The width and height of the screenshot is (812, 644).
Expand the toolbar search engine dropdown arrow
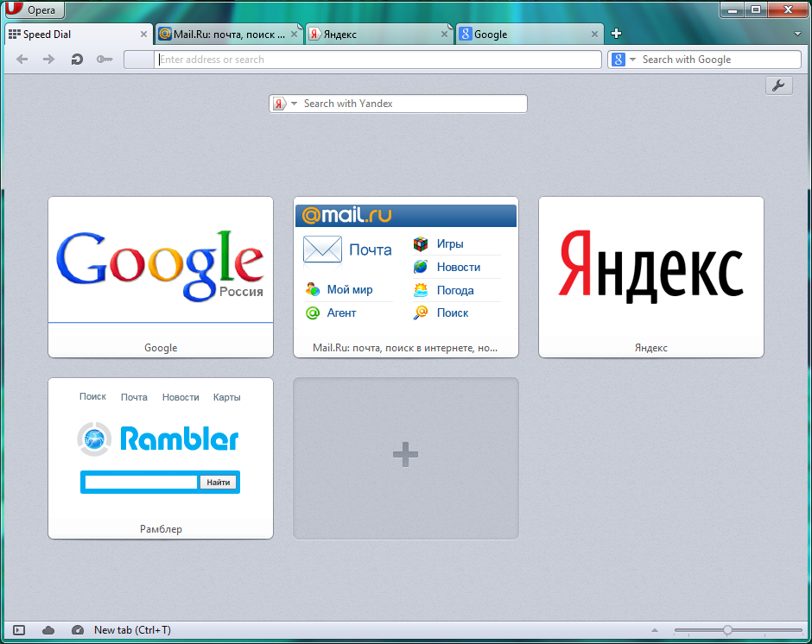[632, 60]
